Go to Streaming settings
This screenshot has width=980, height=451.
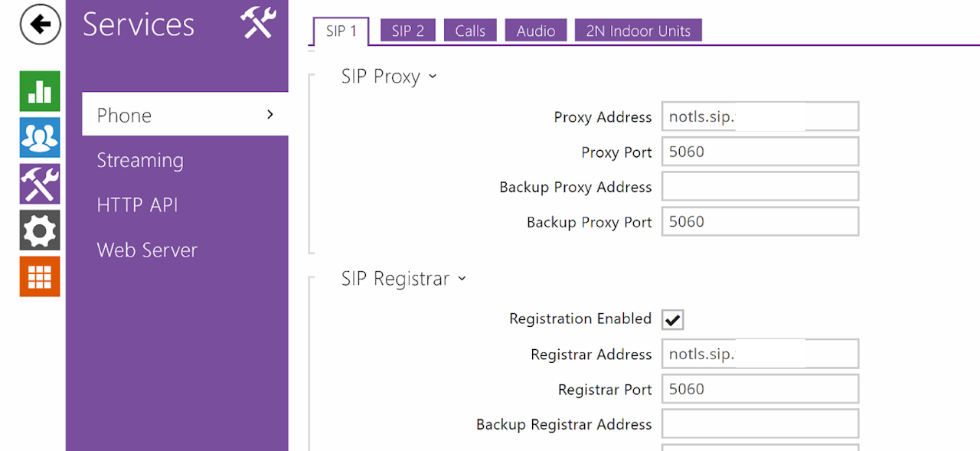[140, 160]
